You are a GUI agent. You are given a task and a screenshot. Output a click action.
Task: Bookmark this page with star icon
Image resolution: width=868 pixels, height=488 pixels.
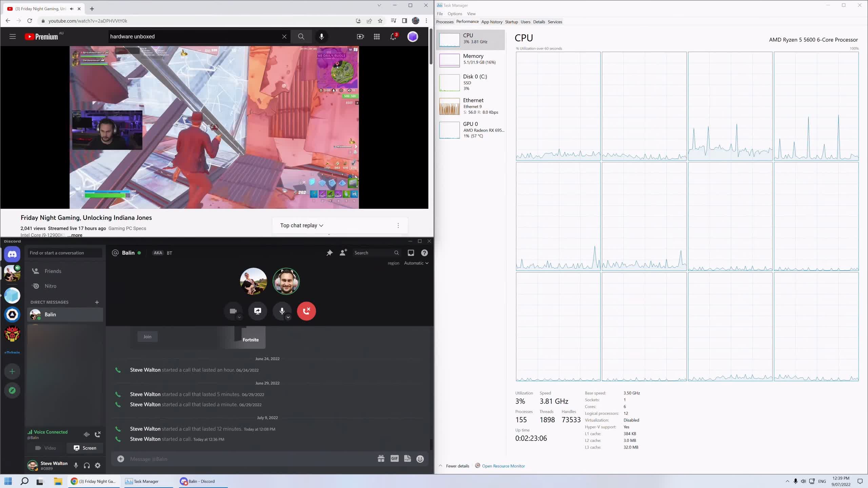(x=380, y=21)
